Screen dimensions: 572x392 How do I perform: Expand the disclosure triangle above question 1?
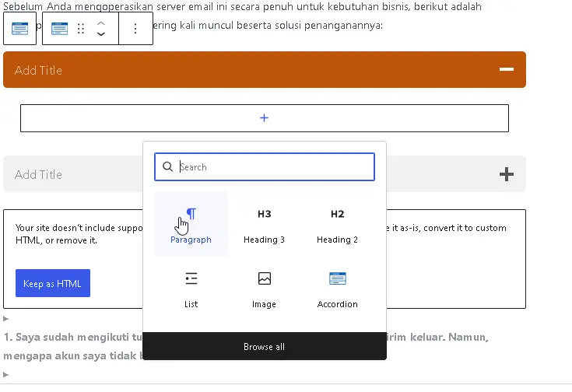[6, 319]
